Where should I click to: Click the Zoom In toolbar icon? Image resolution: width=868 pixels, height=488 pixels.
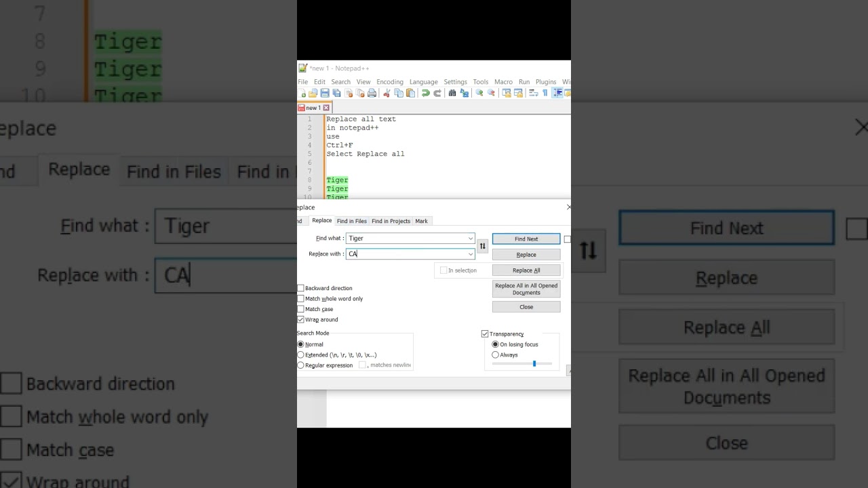479,93
